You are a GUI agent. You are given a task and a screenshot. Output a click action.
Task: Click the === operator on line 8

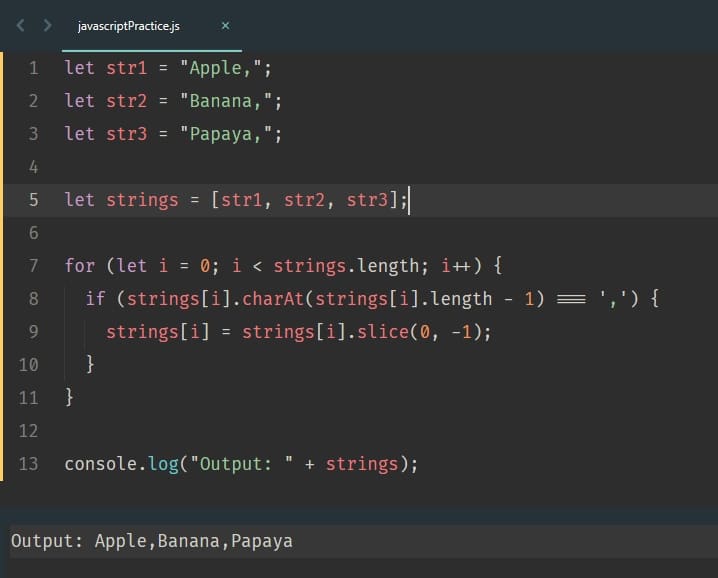click(571, 299)
